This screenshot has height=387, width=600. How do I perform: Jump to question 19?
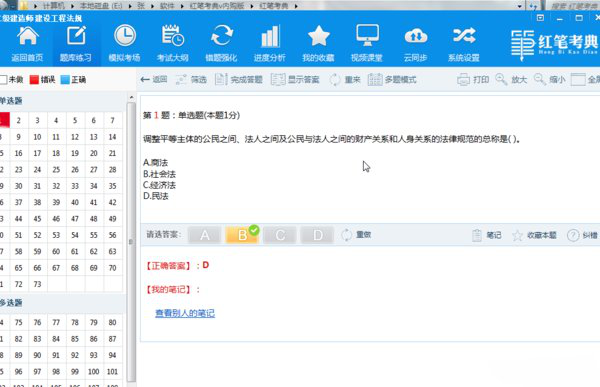(x=75, y=153)
